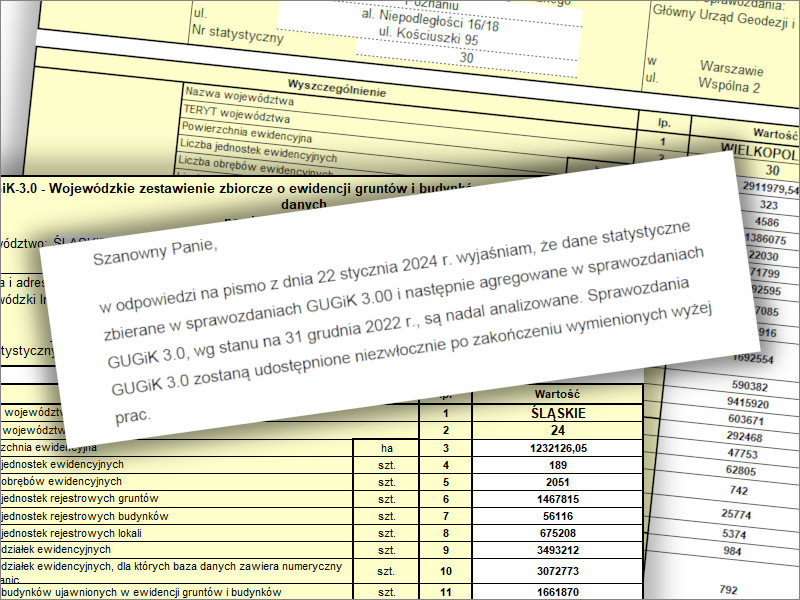Screen dimensions: 800x600
Task: Select the value 1386075
Action: click(766, 239)
